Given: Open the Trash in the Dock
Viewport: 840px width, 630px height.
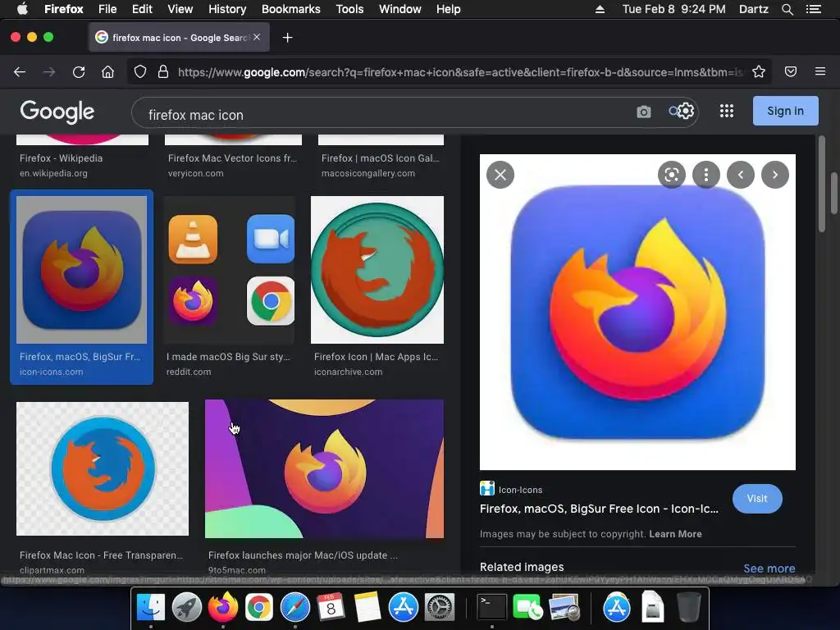Looking at the screenshot, I should (x=689, y=607).
